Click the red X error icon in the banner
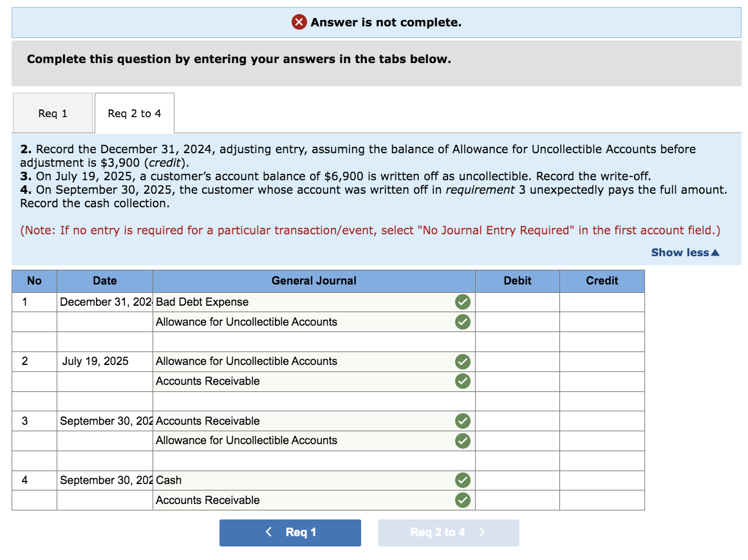This screenshot has height=560, width=748. [x=299, y=22]
